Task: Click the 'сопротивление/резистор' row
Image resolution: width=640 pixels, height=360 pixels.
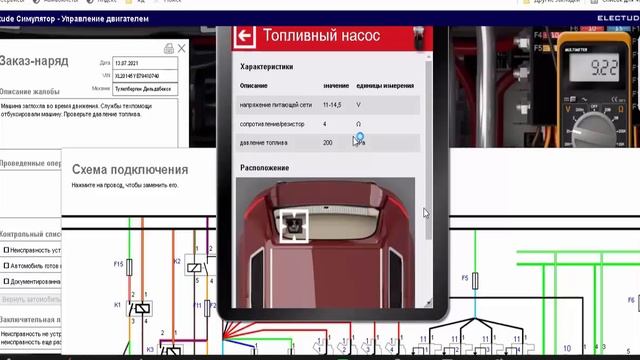Action: [x=328, y=124]
